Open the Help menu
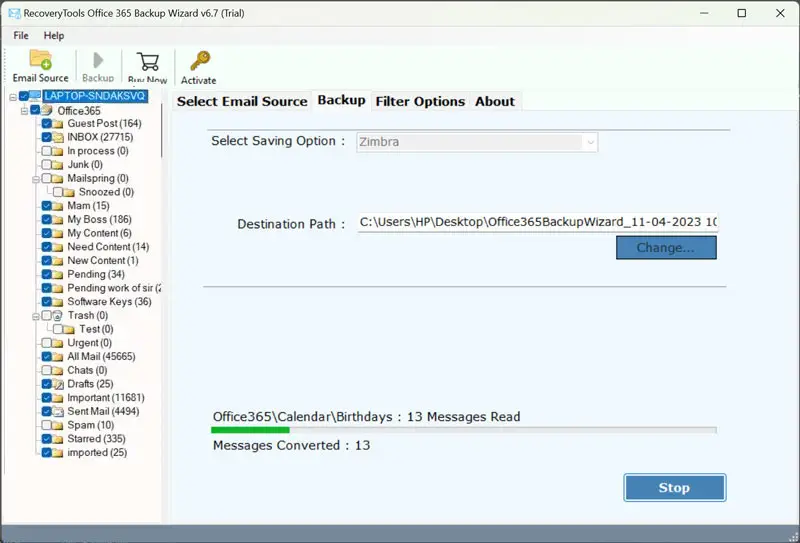This screenshot has width=800, height=543. [54, 35]
